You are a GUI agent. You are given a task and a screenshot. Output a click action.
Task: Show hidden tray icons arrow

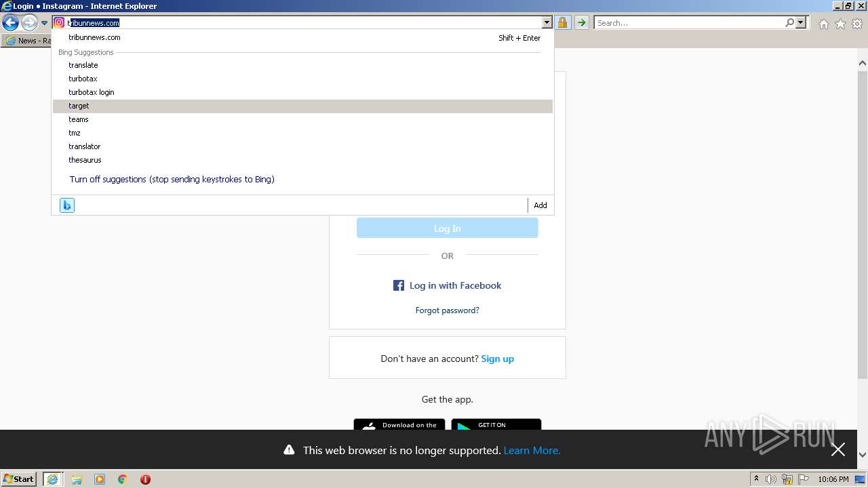(756, 479)
